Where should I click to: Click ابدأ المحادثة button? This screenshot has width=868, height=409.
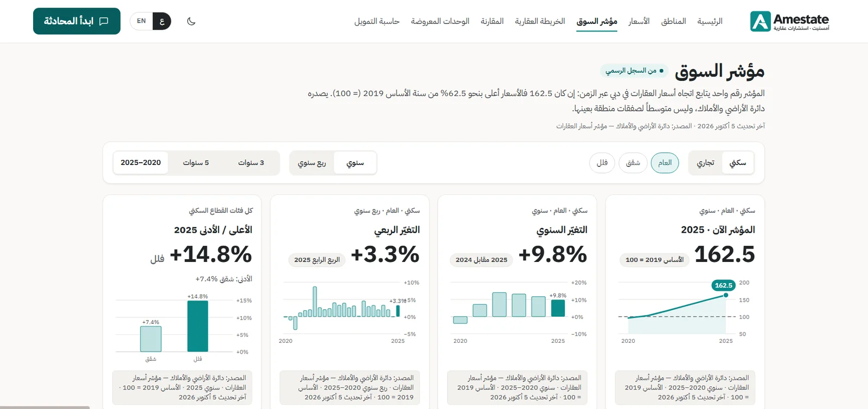[x=76, y=21]
